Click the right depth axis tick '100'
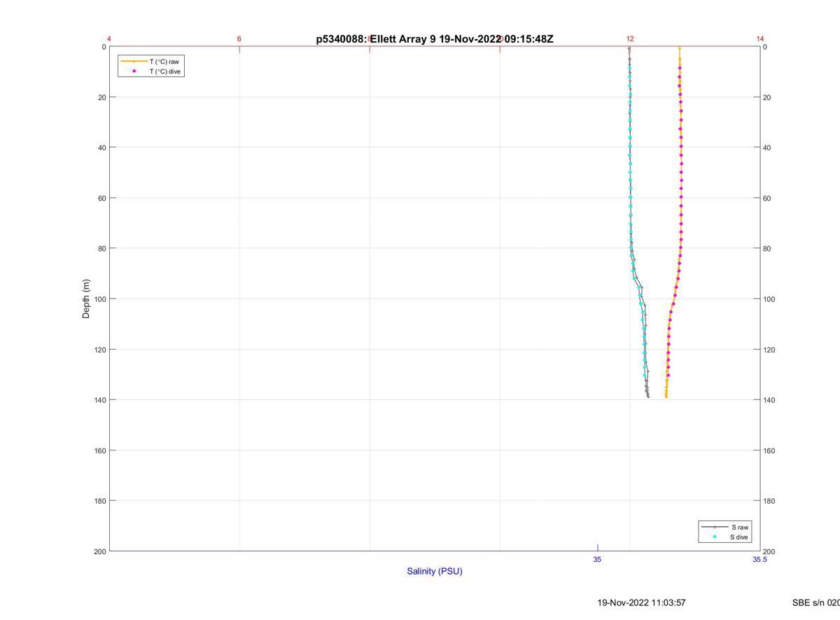The height and width of the screenshot is (620, 840). click(x=769, y=299)
